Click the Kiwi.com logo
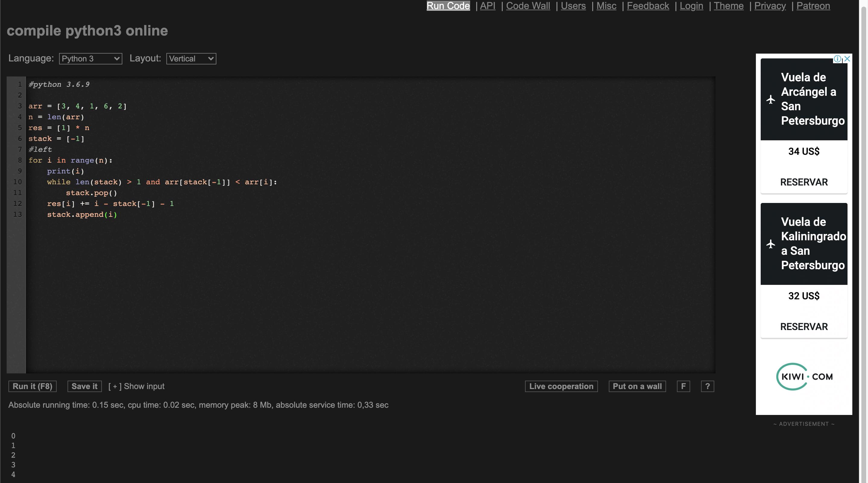The height and width of the screenshot is (483, 868). point(804,376)
